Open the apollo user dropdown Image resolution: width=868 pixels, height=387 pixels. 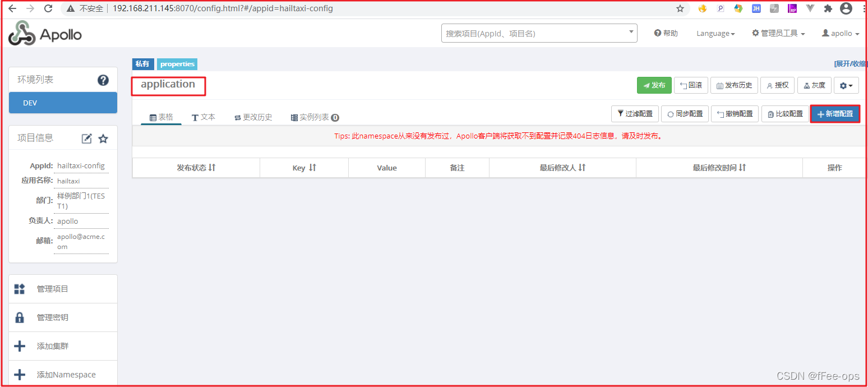point(841,34)
